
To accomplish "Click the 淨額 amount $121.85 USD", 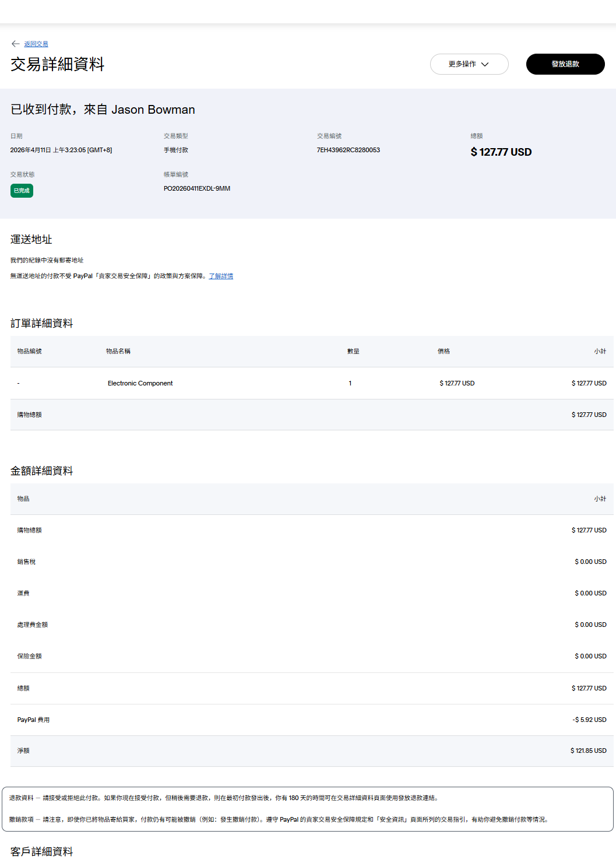I will click(x=588, y=751).
